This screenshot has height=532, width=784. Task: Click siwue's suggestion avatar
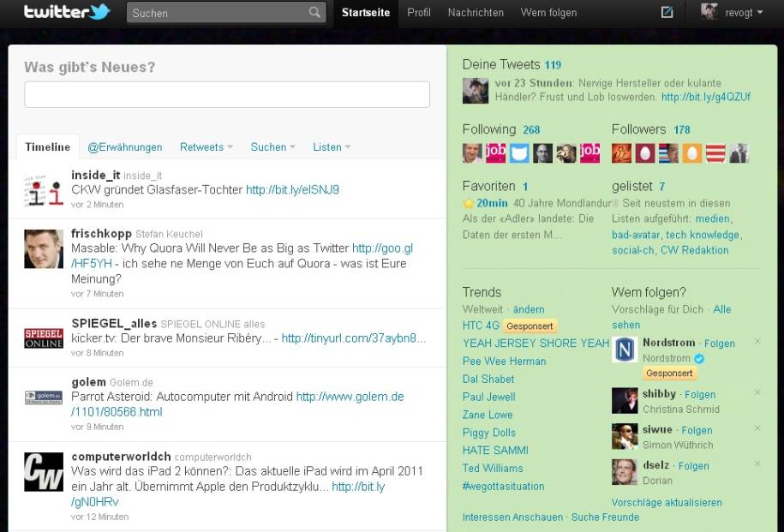click(x=625, y=437)
